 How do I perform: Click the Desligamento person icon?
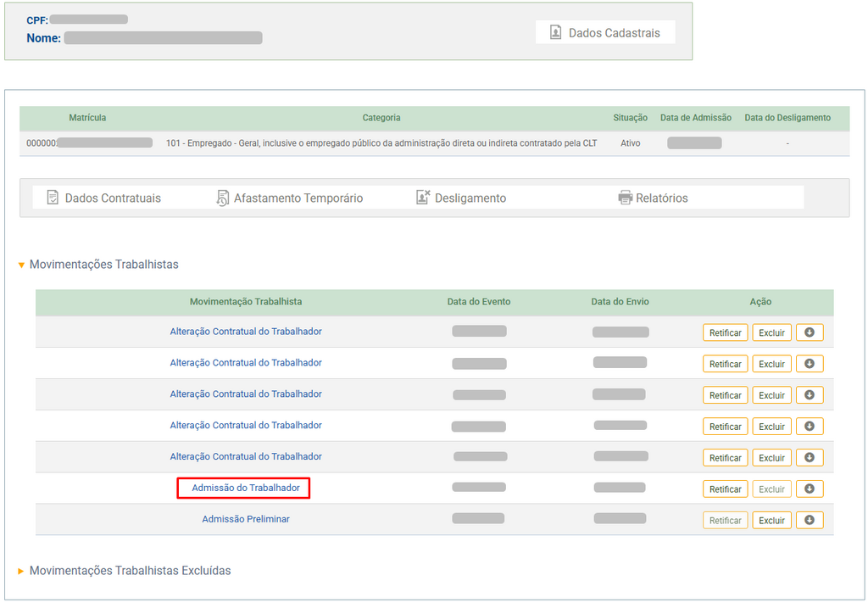[x=423, y=198]
